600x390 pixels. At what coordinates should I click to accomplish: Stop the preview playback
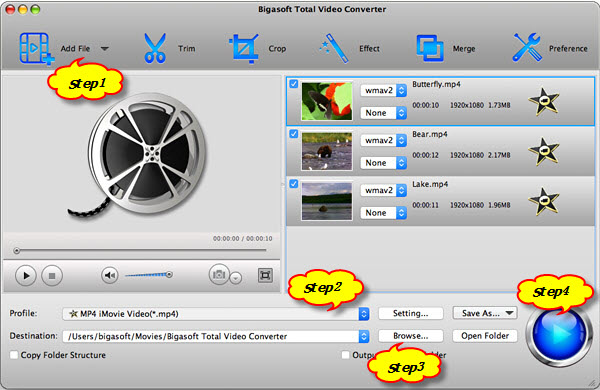click(x=52, y=275)
